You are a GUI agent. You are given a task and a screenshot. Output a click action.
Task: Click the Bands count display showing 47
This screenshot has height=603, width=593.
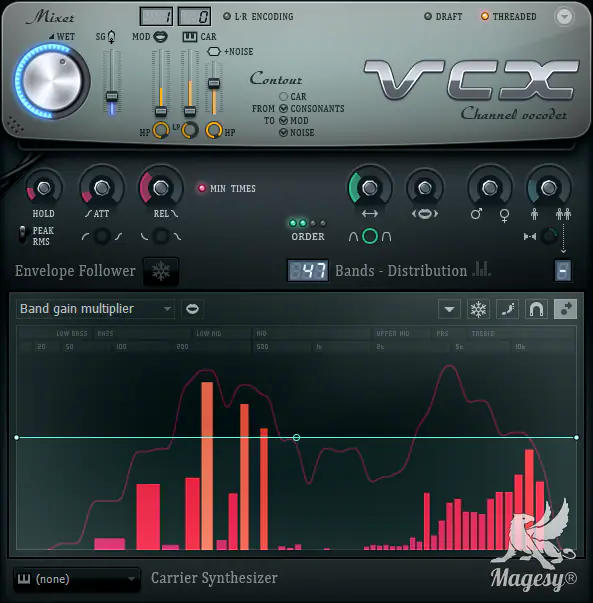[x=308, y=271]
